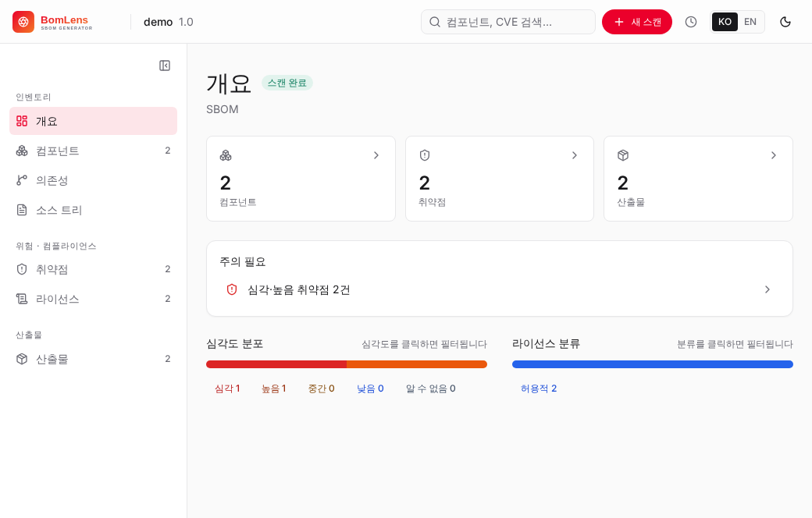Open 개요 in the sidebar
The width and height of the screenshot is (812, 518).
(x=93, y=121)
